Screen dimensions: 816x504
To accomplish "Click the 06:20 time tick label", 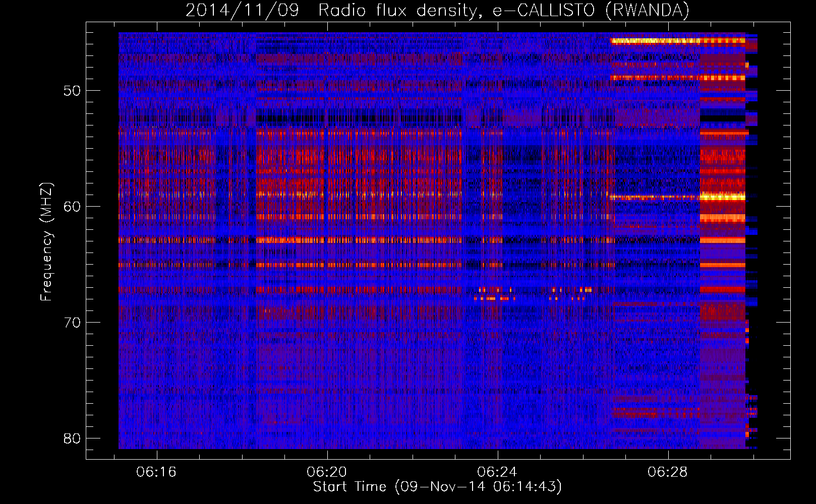I will point(327,472).
